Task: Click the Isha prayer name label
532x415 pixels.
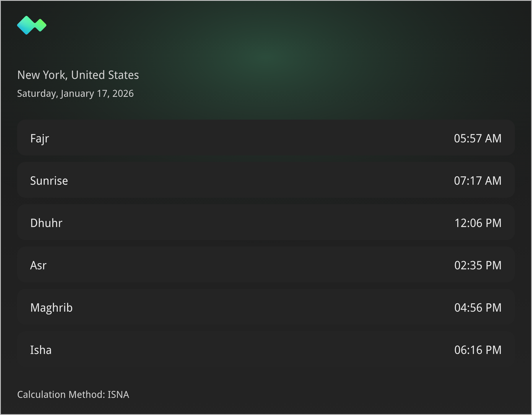Action: click(x=41, y=350)
